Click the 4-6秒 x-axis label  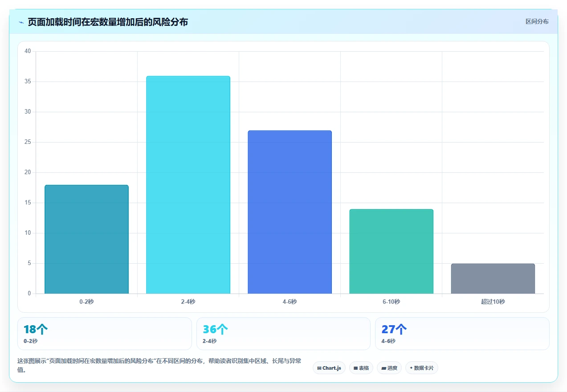point(290,302)
